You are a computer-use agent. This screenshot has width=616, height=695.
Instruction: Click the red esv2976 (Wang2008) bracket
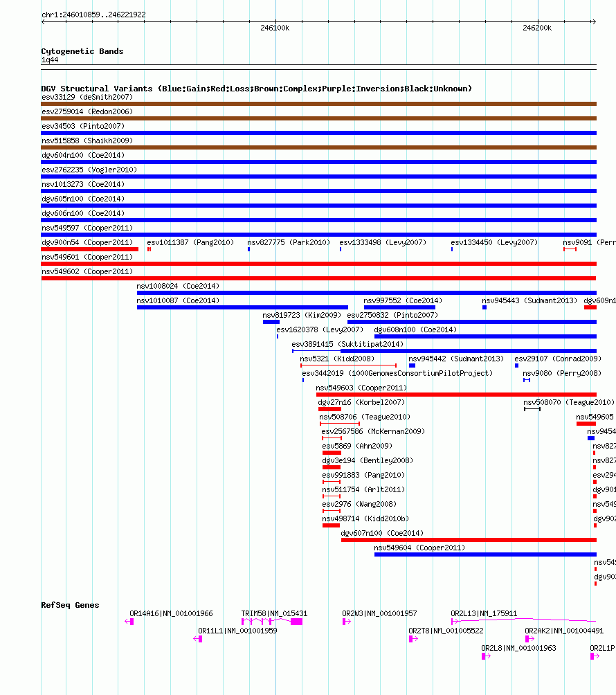point(332,512)
